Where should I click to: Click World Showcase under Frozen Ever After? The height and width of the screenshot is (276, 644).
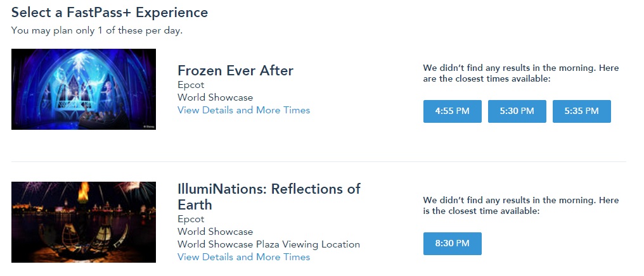215,97
